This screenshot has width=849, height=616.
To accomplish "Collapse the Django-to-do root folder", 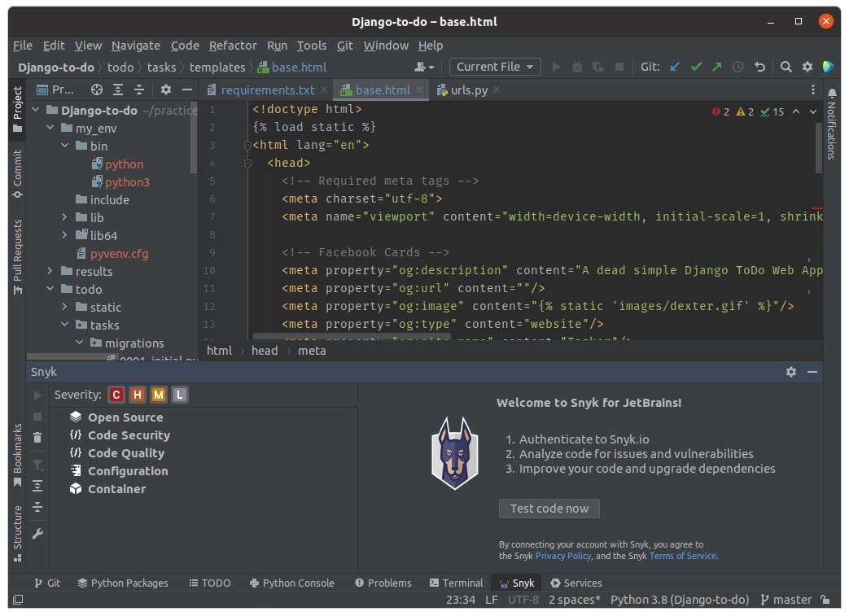I will pyautogui.click(x=36, y=110).
